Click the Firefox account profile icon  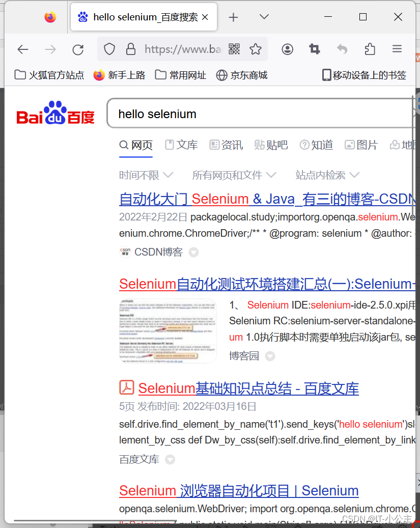pos(287,49)
